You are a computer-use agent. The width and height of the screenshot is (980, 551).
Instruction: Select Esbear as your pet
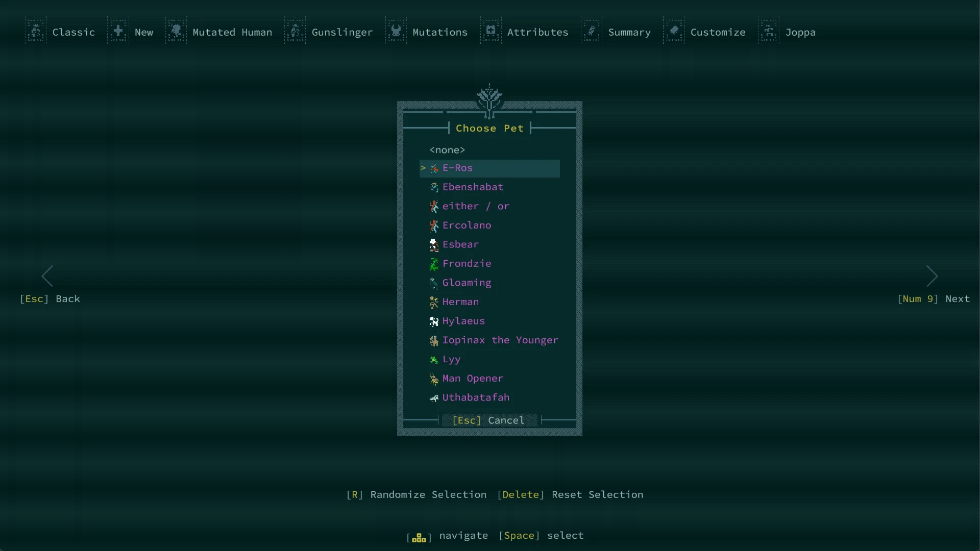460,244
